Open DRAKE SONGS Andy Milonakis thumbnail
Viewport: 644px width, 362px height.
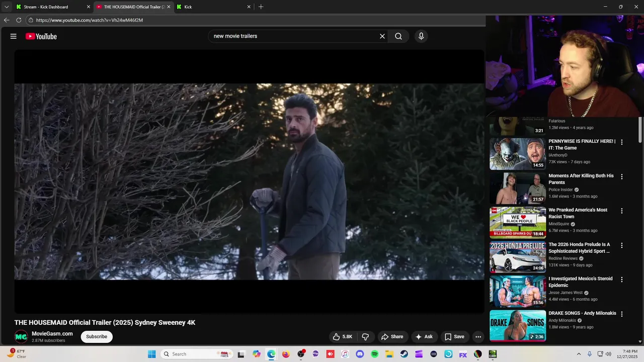(518, 325)
